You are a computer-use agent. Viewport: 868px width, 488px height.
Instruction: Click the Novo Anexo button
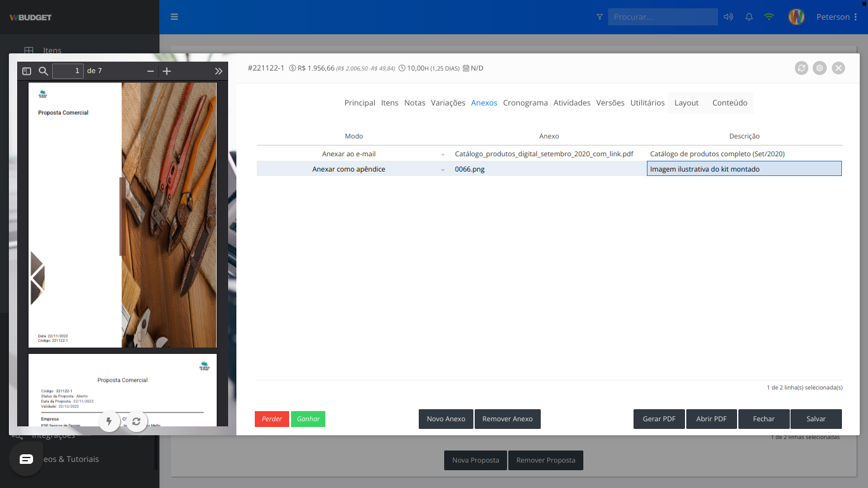446,419
